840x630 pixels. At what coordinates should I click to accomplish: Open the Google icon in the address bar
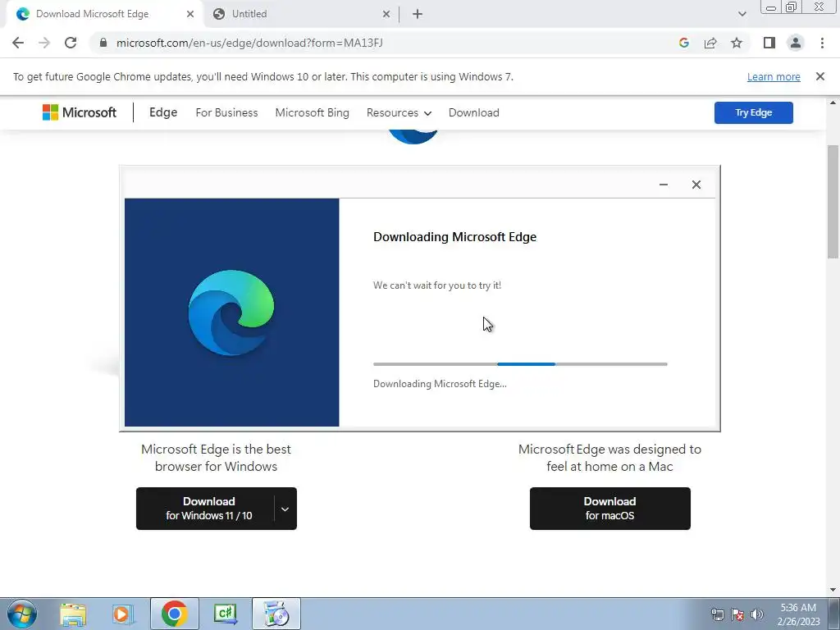pos(683,43)
